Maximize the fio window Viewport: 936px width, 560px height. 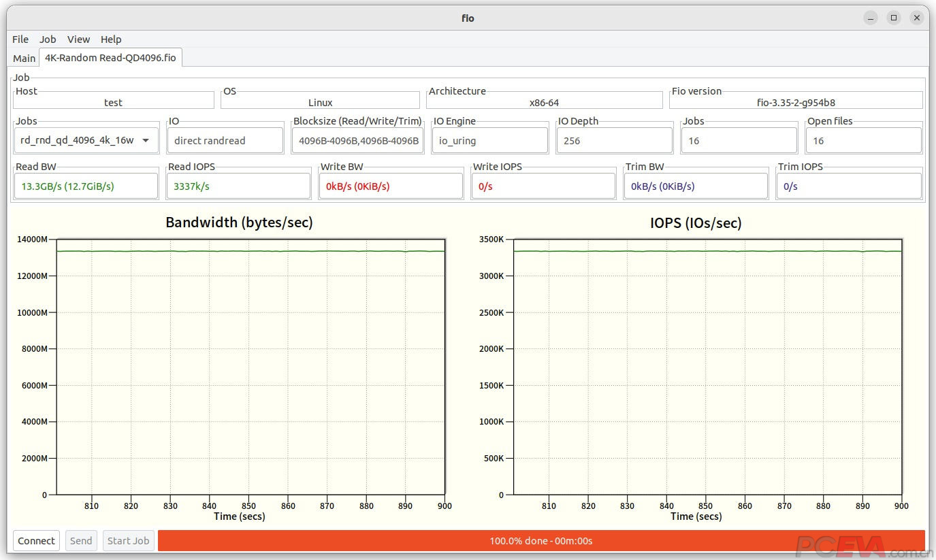tap(894, 18)
